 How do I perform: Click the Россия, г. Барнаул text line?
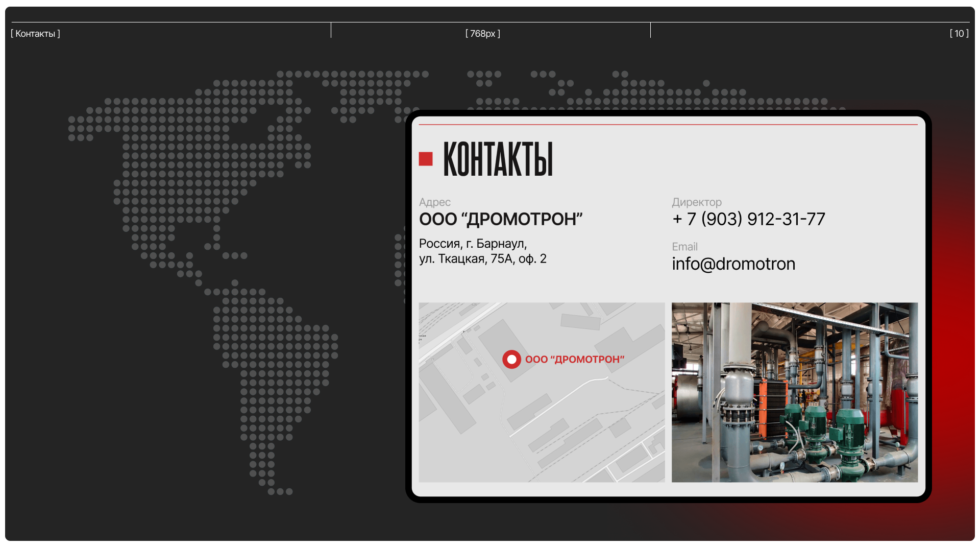tap(473, 244)
